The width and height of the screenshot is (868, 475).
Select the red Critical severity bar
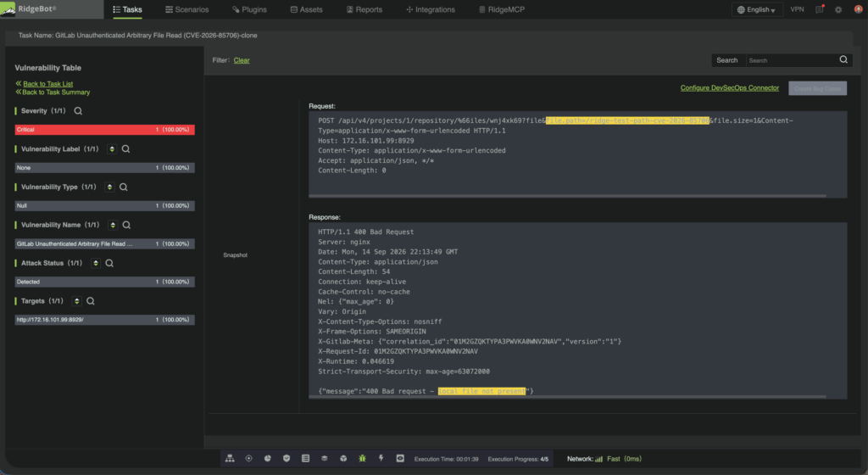(104, 130)
